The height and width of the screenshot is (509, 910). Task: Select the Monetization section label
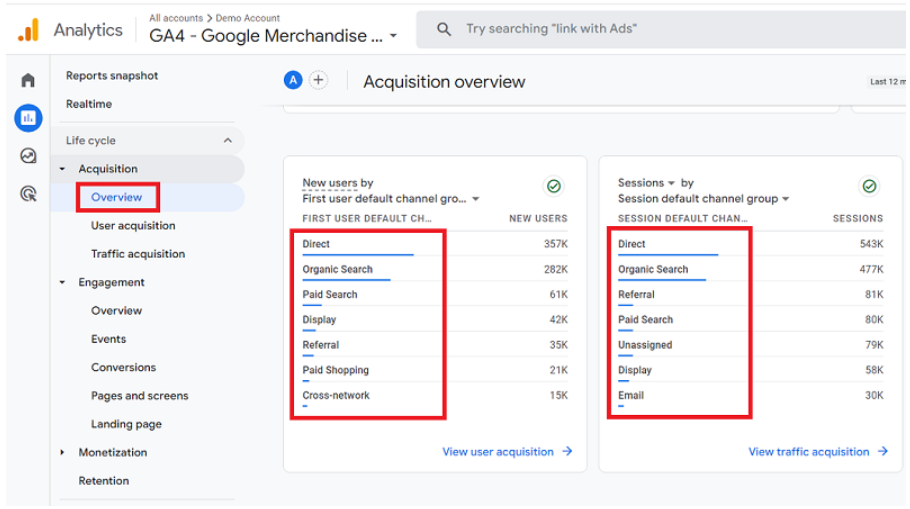tap(113, 452)
